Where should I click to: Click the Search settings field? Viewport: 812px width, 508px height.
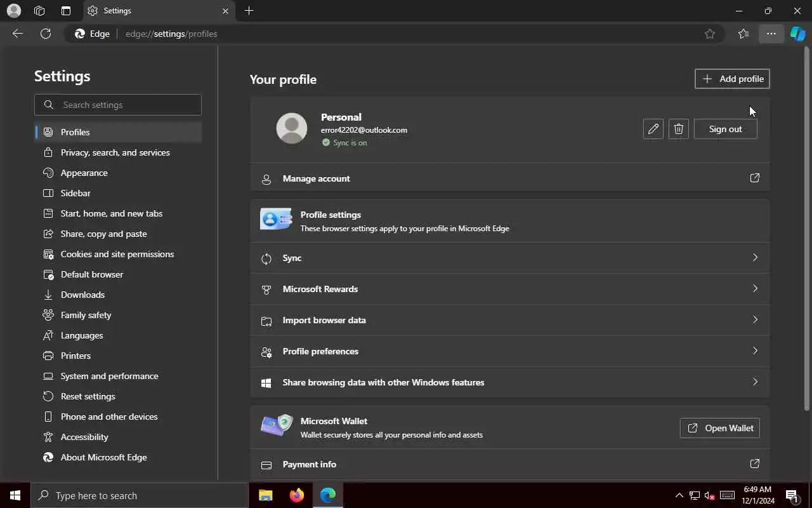coord(118,105)
